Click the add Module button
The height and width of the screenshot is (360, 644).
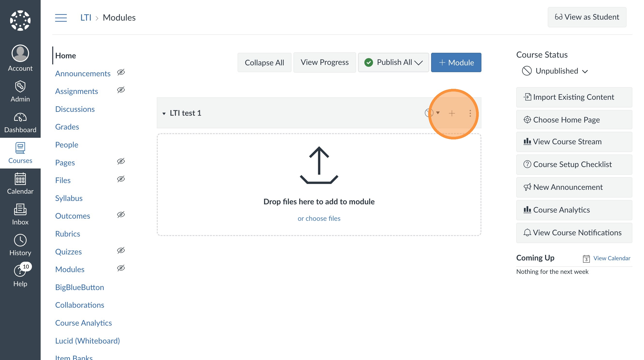(x=456, y=62)
